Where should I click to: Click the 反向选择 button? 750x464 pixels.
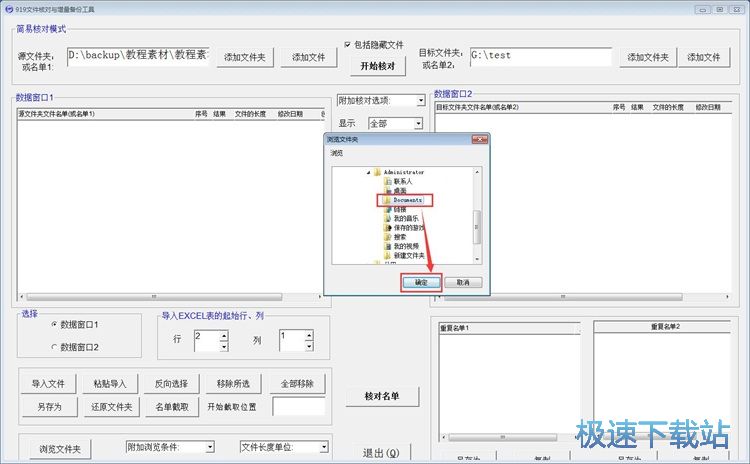tap(171, 384)
